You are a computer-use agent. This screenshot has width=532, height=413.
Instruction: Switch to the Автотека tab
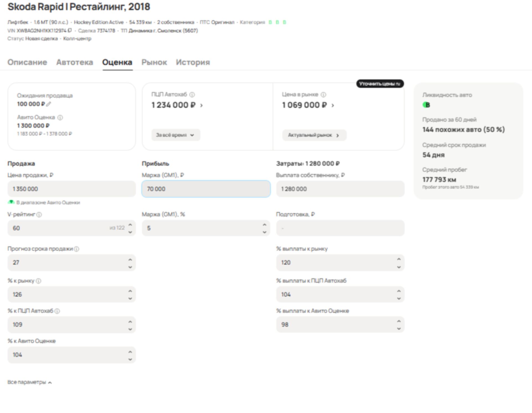click(x=75, y=62)
